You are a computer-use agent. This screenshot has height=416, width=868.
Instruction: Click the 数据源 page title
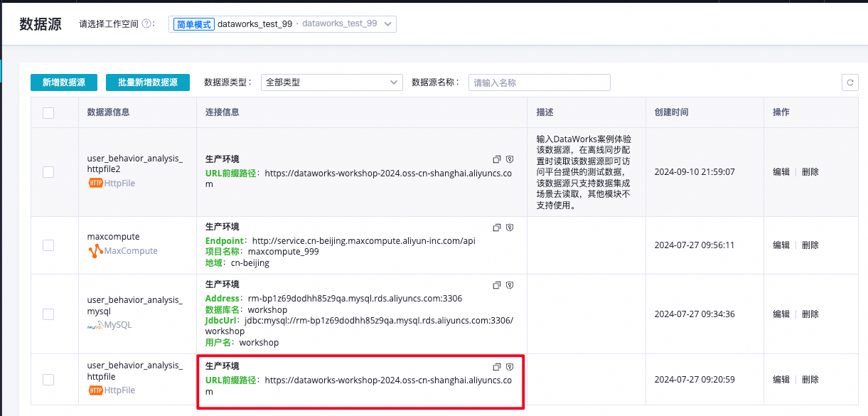point(41,23)
